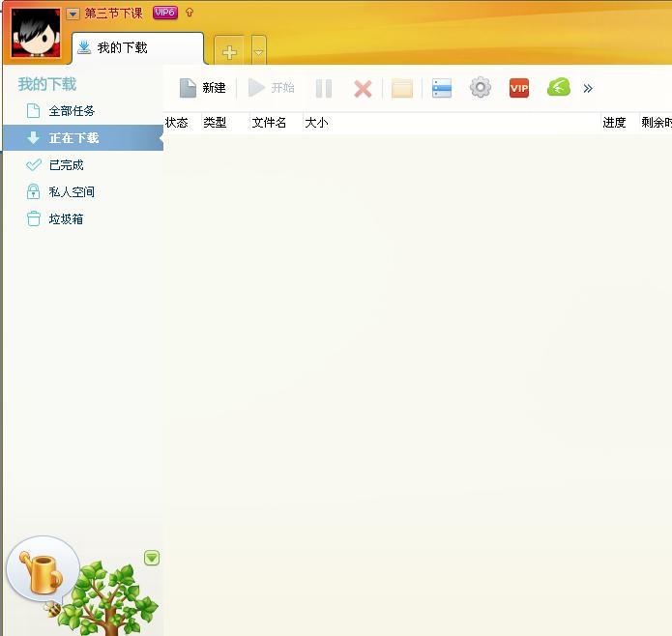Image resolution: width=672 pixels, height=636 pixels.
Task: Click the 正在下载 down-arrow icon
Action: click(33, 138)
